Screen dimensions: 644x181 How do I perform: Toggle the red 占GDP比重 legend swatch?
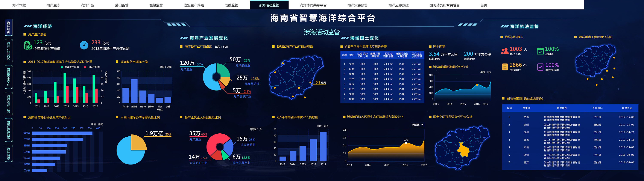point(85,67)
